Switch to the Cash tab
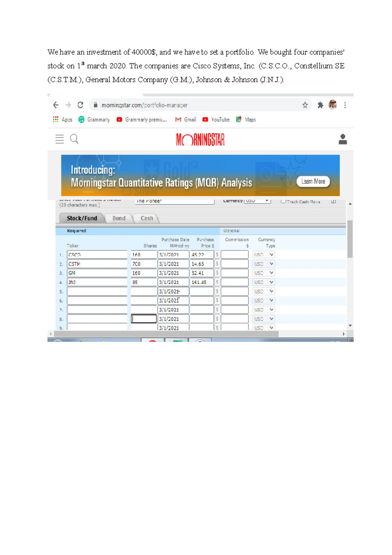 click(x=147, y=218)
